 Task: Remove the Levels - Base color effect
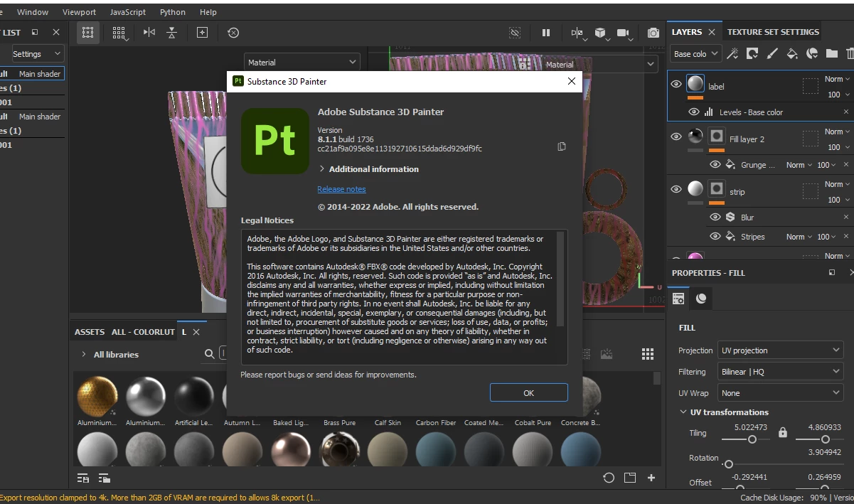(x=846, y=112)
